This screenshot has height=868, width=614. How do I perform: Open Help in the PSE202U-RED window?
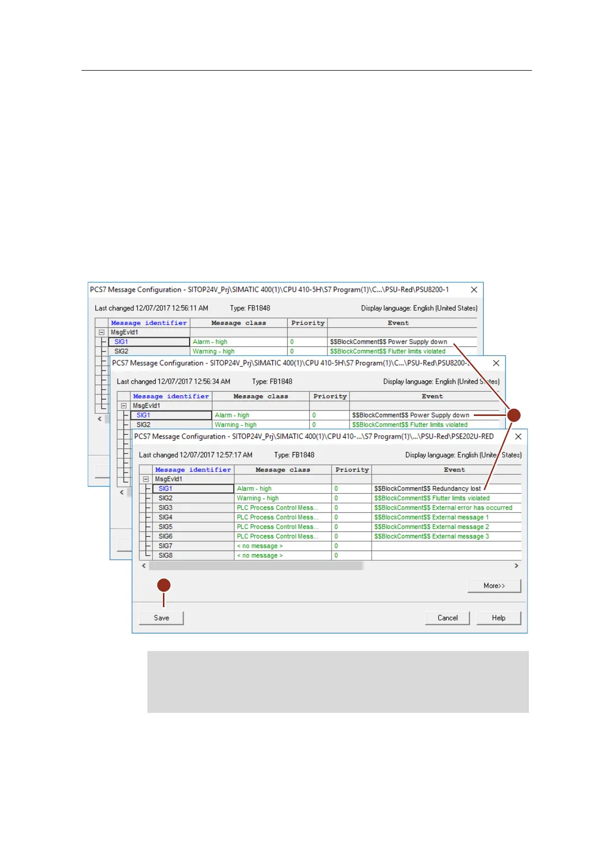(x=499, y=617)
